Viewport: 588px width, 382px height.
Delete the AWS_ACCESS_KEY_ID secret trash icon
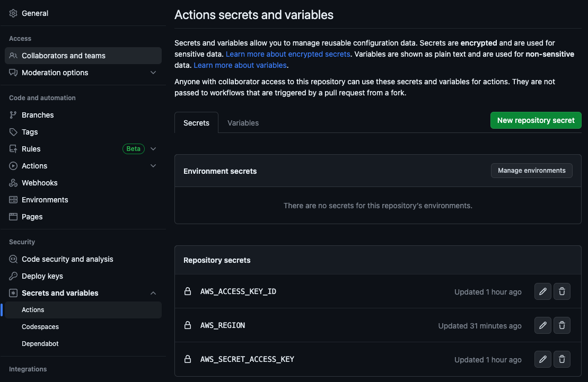click(562, 291)
